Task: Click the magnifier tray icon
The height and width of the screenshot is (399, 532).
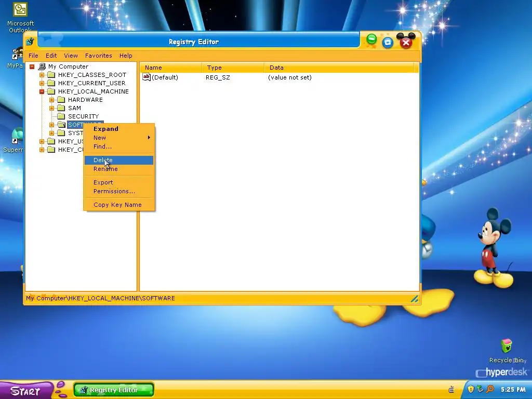Action: (490, 389)
